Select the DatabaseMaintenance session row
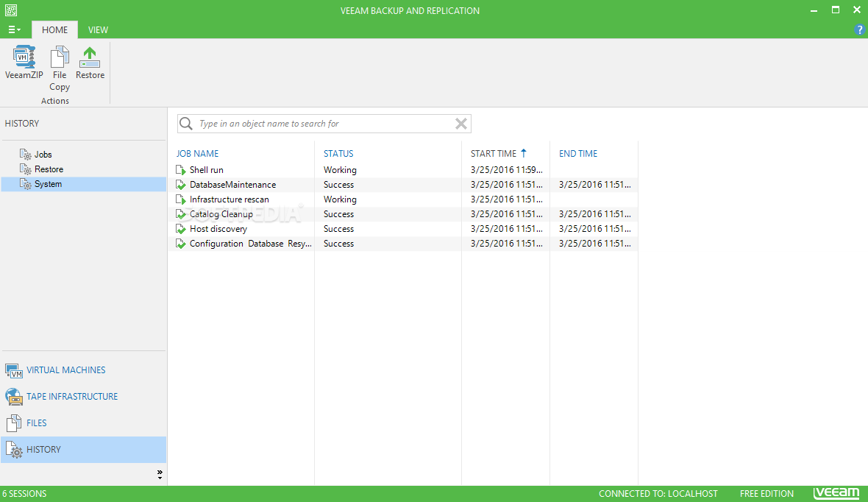The height and width of the screenshot is (502, 868). tap(403, 185)
